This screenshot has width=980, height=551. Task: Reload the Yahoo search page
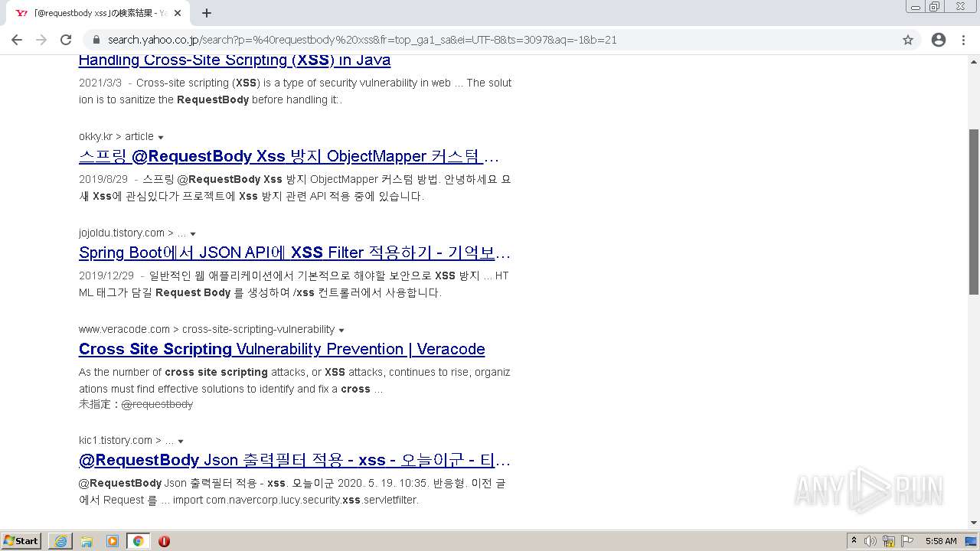pyautogui.click(x=66, y=40)
